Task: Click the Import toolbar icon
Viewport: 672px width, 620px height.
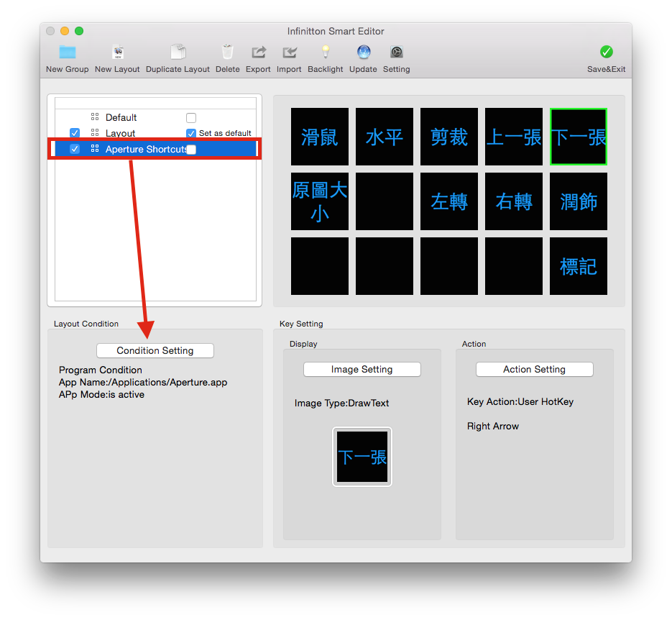Action: coord(289,53)
